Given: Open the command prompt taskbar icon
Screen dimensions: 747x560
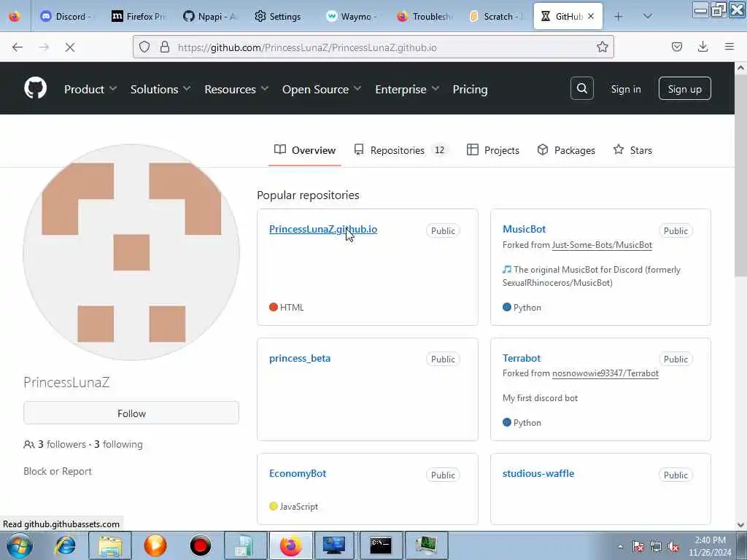Looking at the screenshot, I should click(381, 545).
